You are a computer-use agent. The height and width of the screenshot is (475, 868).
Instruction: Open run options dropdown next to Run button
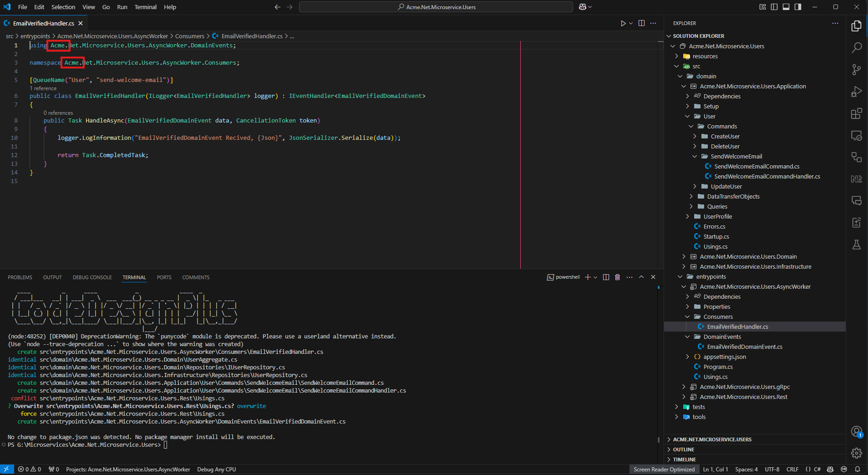point(631,23)
